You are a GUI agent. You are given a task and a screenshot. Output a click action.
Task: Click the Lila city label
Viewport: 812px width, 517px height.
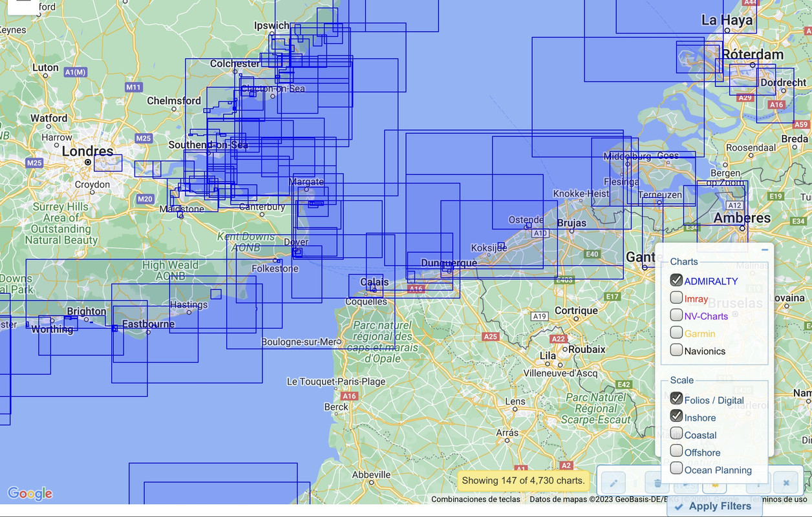point(548,356)
